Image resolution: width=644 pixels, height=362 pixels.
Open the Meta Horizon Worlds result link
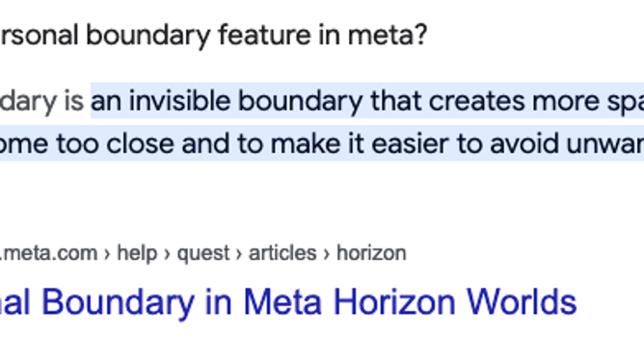click(x=288, y=302)
